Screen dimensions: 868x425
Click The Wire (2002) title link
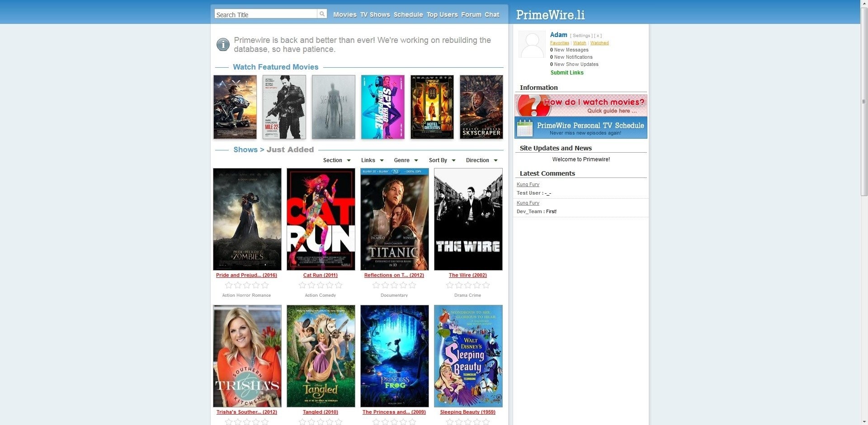tap(468, 275)
